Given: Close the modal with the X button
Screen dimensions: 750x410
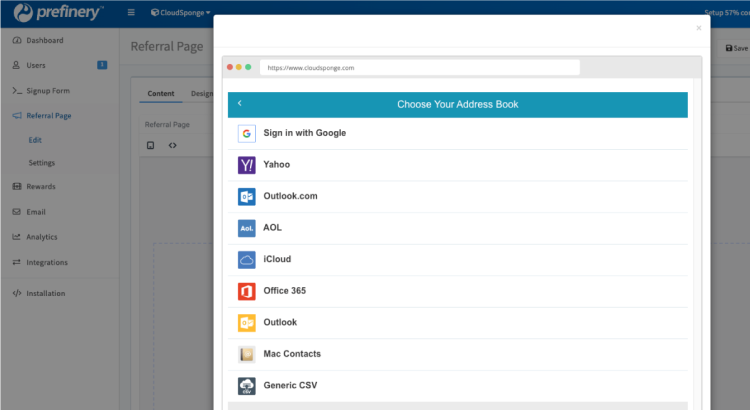Looking at the screenshot, I should pyautogui.click(x=698, y=29).
